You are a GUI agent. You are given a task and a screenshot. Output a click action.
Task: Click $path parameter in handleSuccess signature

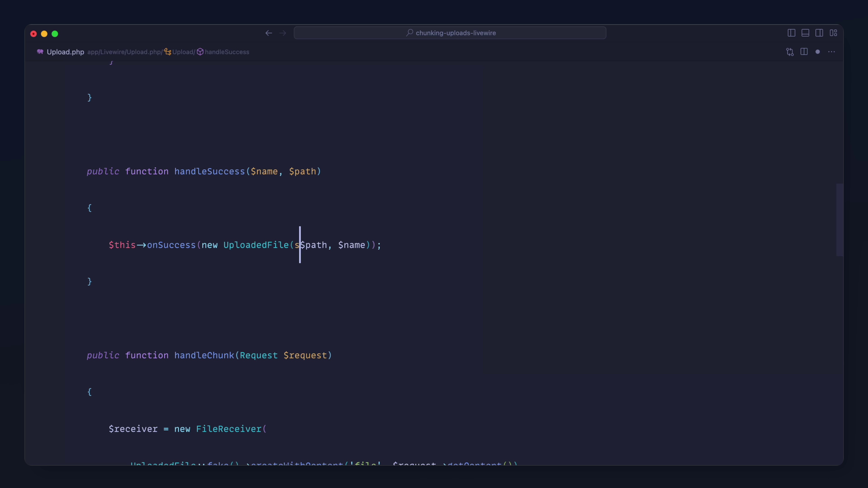(303, 172)
